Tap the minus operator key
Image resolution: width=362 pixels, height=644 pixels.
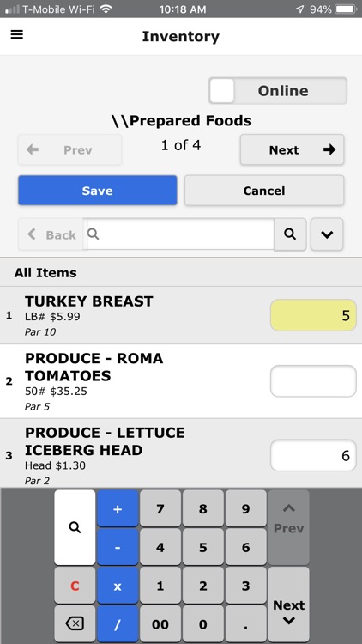[x=118, y=547]
